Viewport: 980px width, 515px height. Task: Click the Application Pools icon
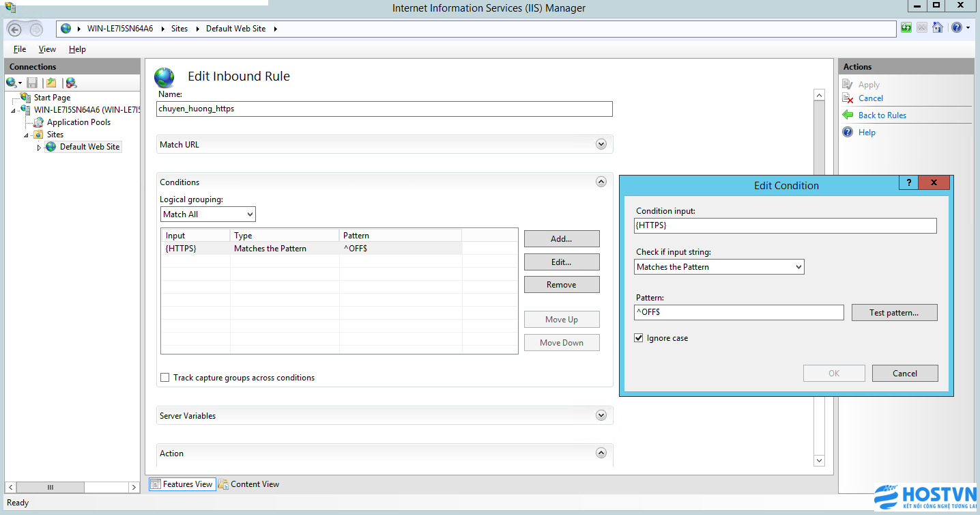[x=39, y=122]
